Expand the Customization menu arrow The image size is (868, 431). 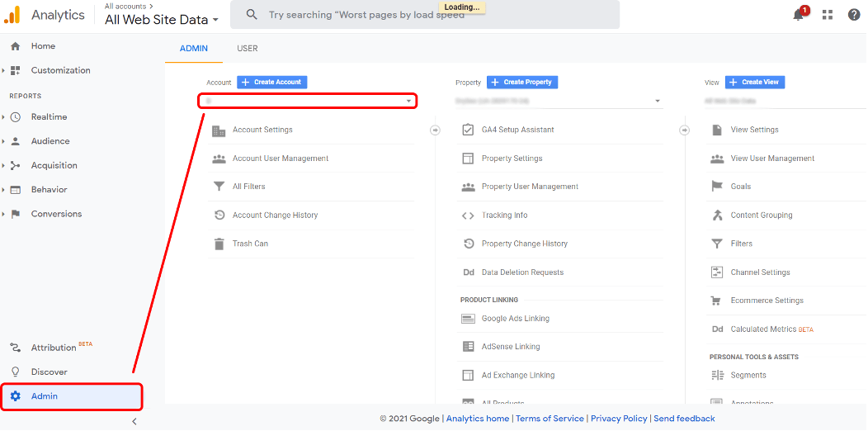pyautogui.click(x=3, y=70)
